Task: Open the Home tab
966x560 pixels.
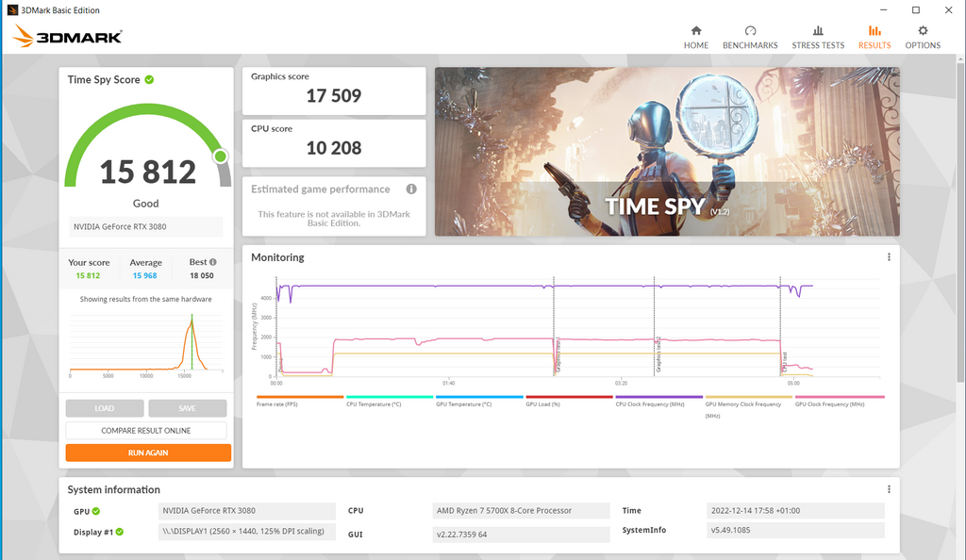Action: click(695, 38)
